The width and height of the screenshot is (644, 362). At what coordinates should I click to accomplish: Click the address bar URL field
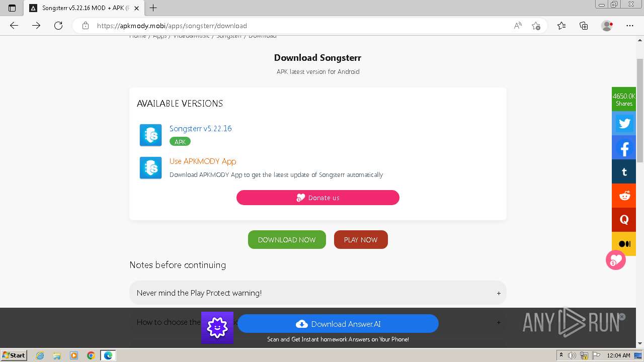click(x=302, y=26)
